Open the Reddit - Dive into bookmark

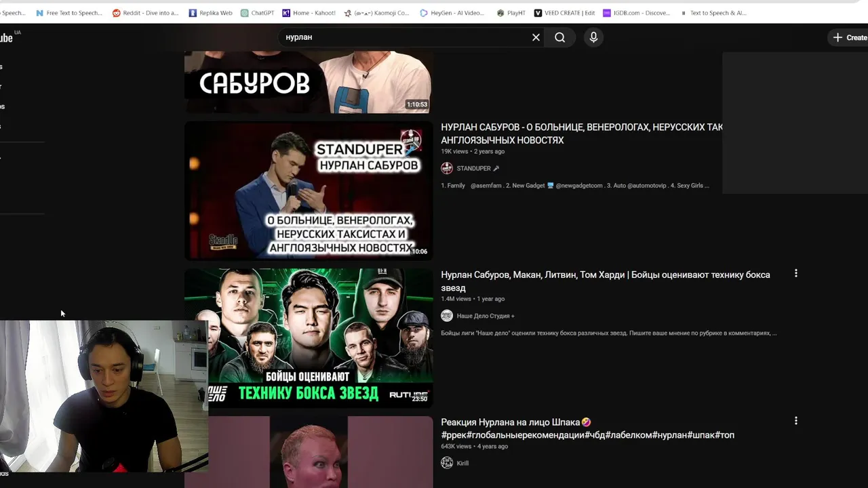[146, 13]
